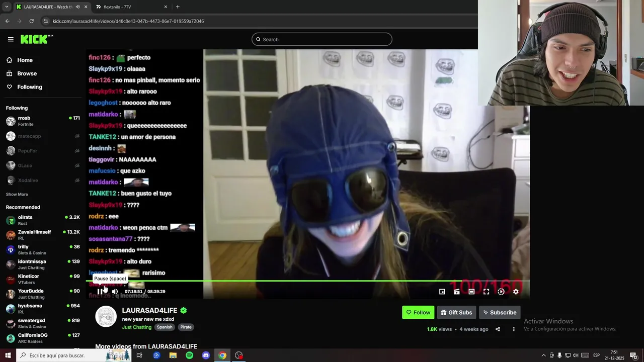Open LAURASAD4LIFE channel name link
Viewport: 644px width, 362px height.
[149, 310]
